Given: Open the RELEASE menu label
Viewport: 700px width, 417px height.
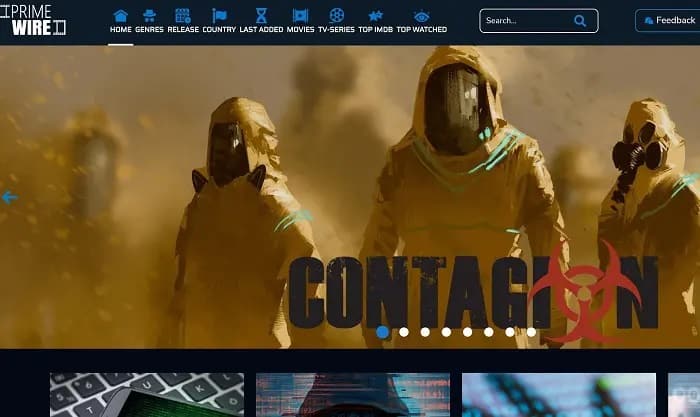Looking at the screenshot, I should tap(183, 29).
